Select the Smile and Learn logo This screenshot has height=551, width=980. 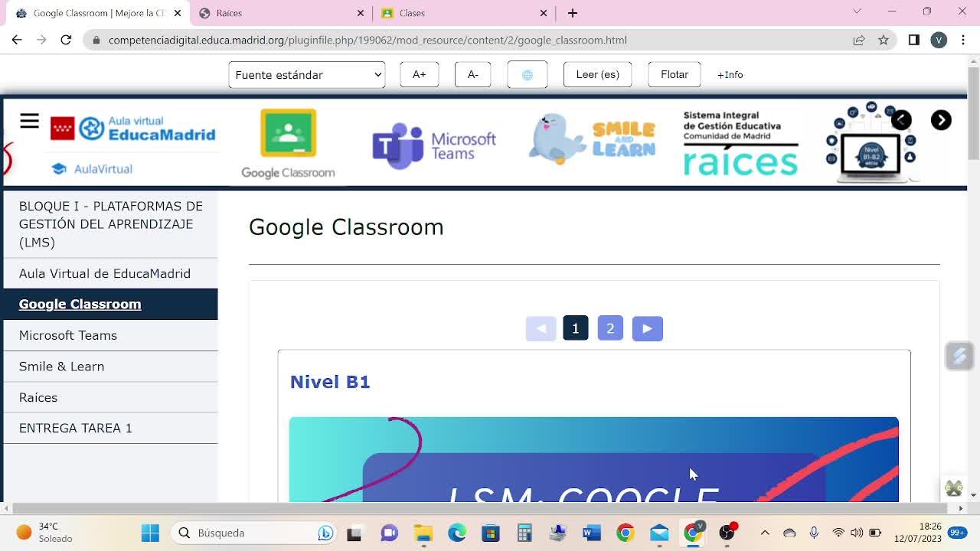click(x=592, y=139)
